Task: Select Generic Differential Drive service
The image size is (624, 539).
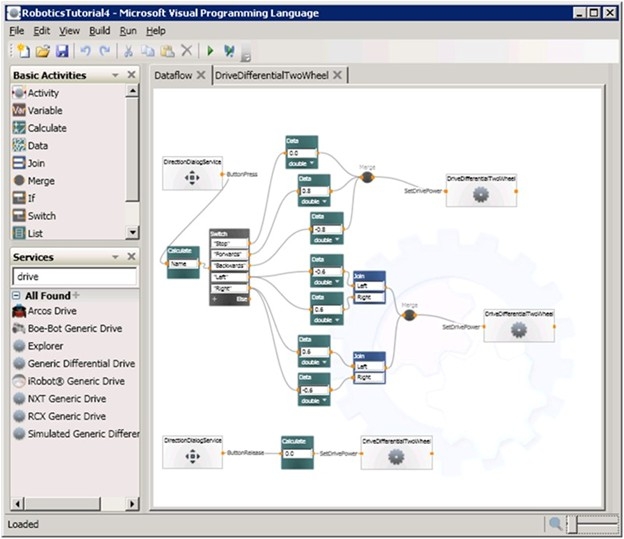Action: point(74,363)
